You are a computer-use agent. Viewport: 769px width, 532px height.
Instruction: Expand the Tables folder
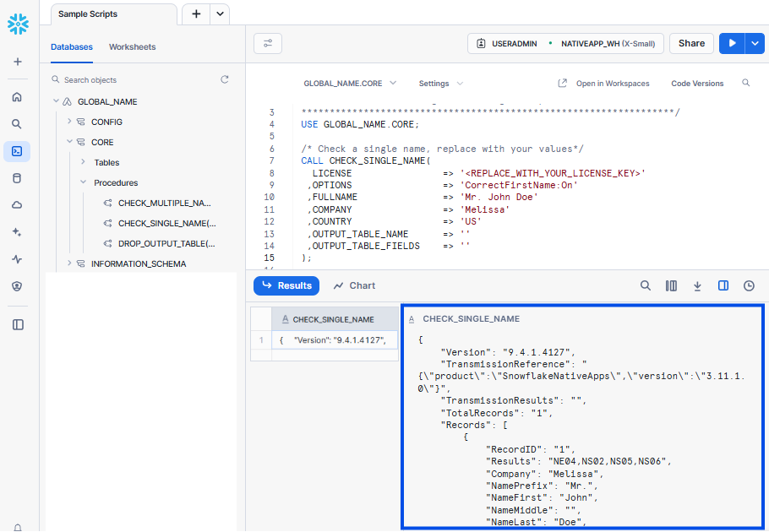(x=83, y=161)
